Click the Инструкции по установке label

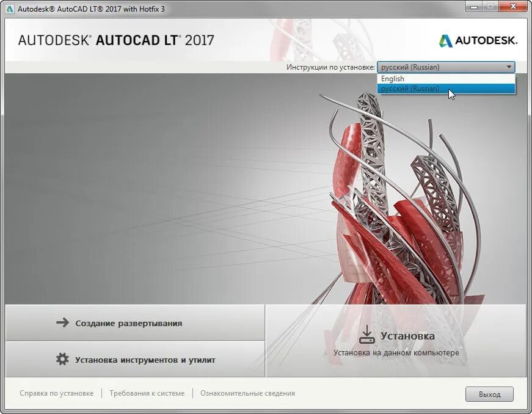[330, 67]
